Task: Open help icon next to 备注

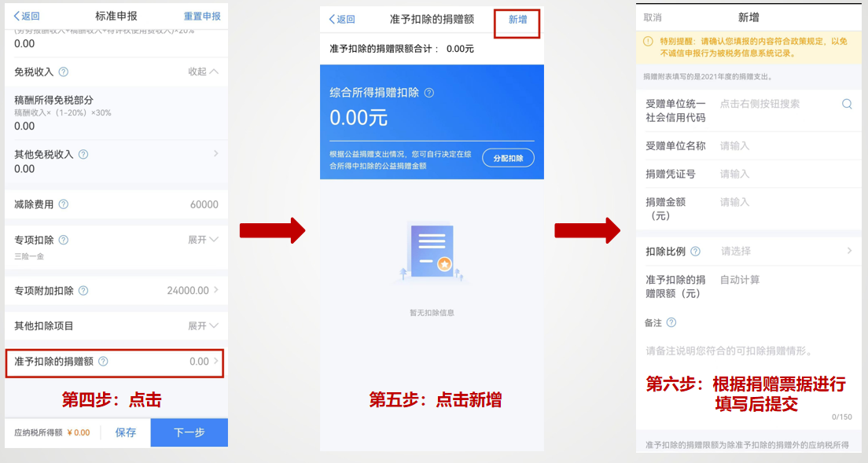Action: 671,322
